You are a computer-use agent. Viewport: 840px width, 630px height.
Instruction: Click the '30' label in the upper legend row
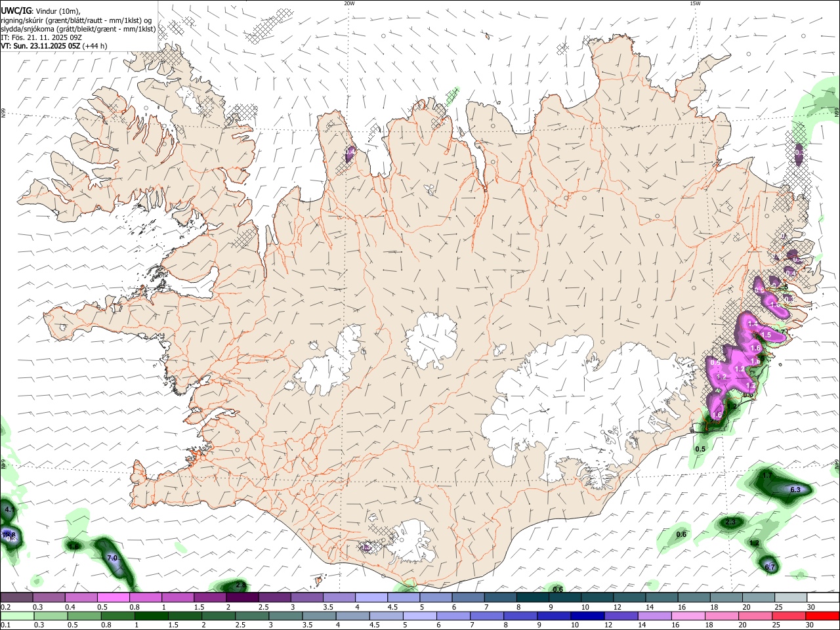810,607
